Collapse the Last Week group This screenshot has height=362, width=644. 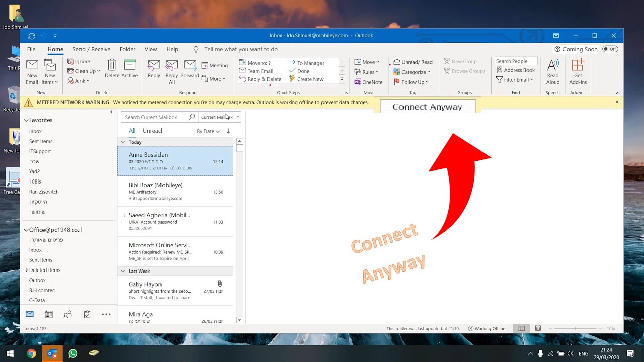tap(123, 271)
